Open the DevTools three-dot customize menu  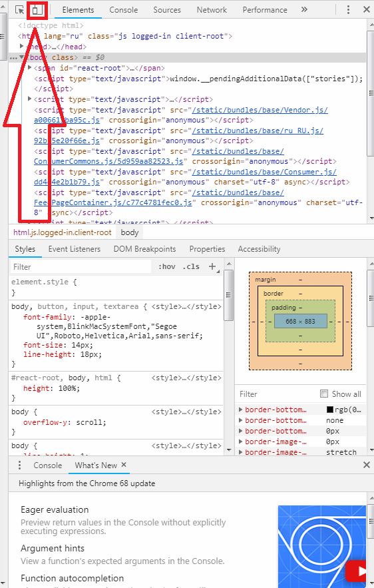[x=348, y=10]
